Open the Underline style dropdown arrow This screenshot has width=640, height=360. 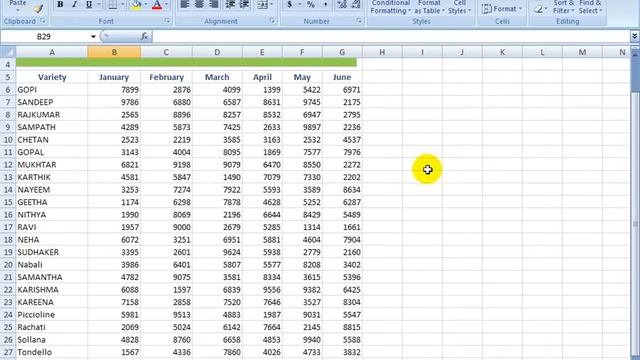[99, 4]
